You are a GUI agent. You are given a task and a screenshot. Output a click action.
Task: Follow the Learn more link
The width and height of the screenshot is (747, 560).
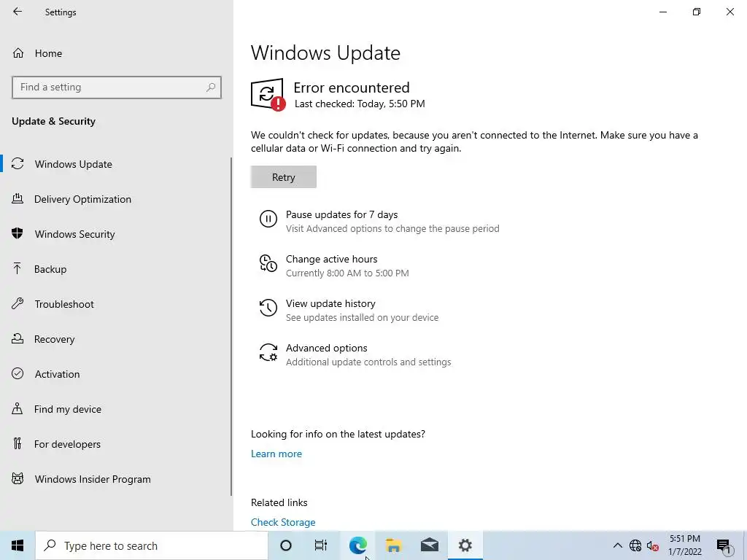coord(276,454)
